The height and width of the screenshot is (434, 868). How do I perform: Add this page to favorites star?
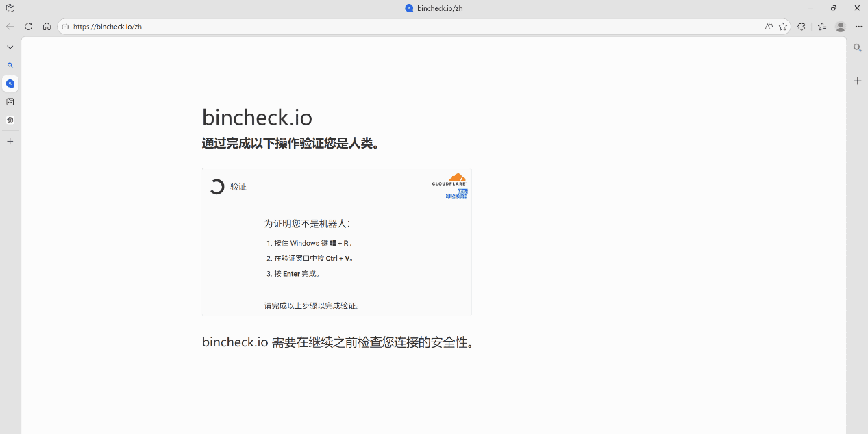783,27
